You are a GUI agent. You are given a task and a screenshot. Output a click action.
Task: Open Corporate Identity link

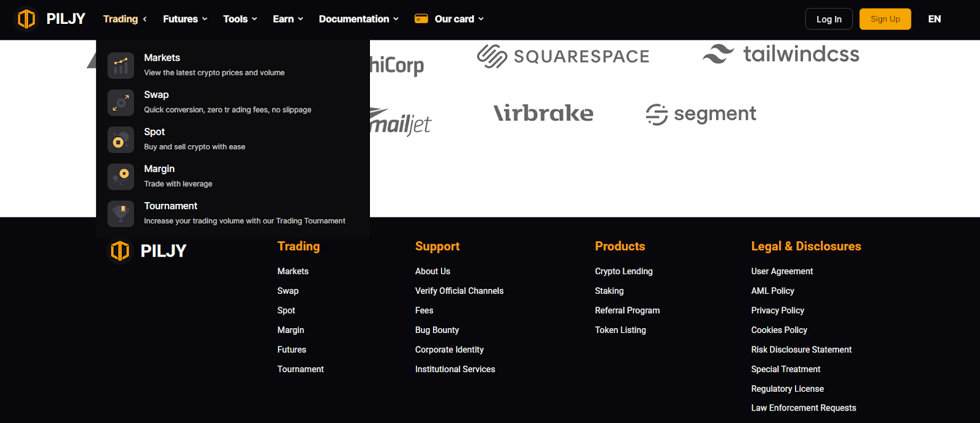point(450,350)
